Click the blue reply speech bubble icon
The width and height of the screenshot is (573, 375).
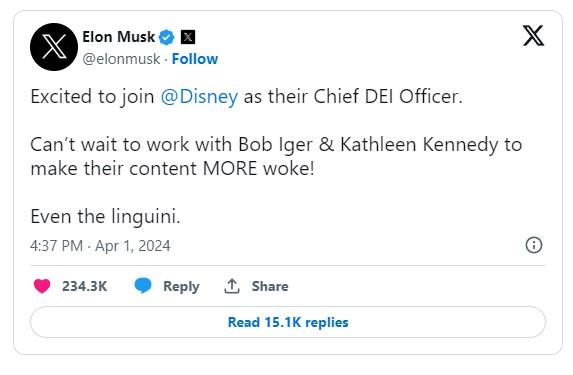pos(143,286)
